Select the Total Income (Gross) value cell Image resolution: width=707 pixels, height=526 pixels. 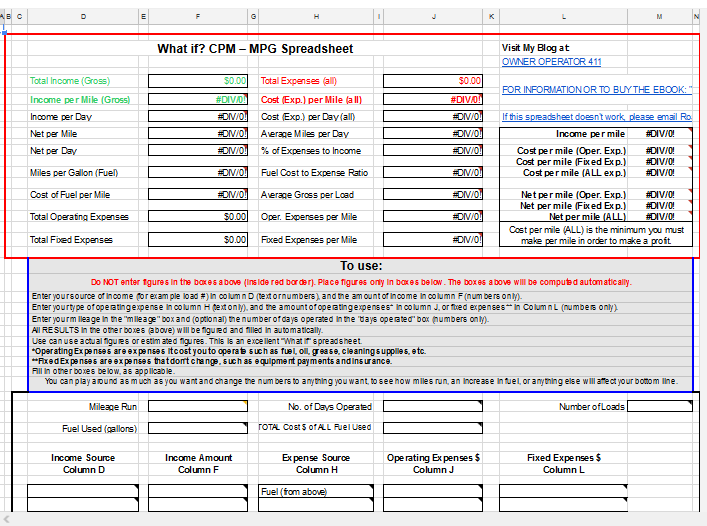pyautogui.click(x=198, y=81)
